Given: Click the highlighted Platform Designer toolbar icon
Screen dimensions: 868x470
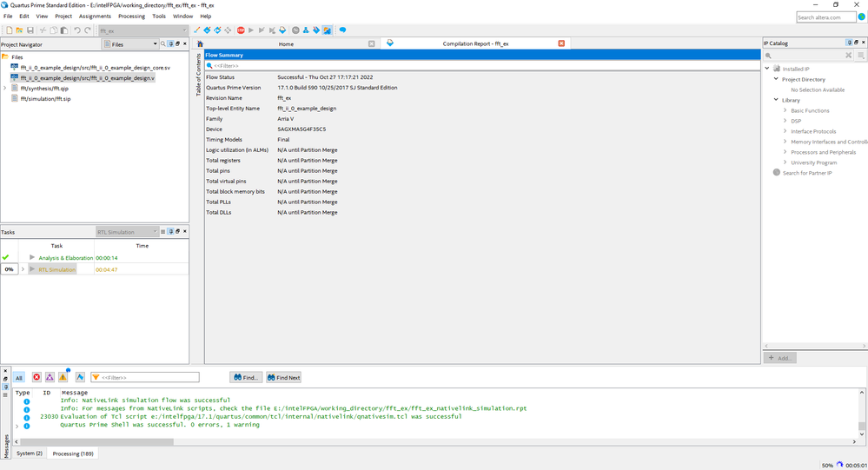Looking at the screenshot, I should tap(327, 30).
